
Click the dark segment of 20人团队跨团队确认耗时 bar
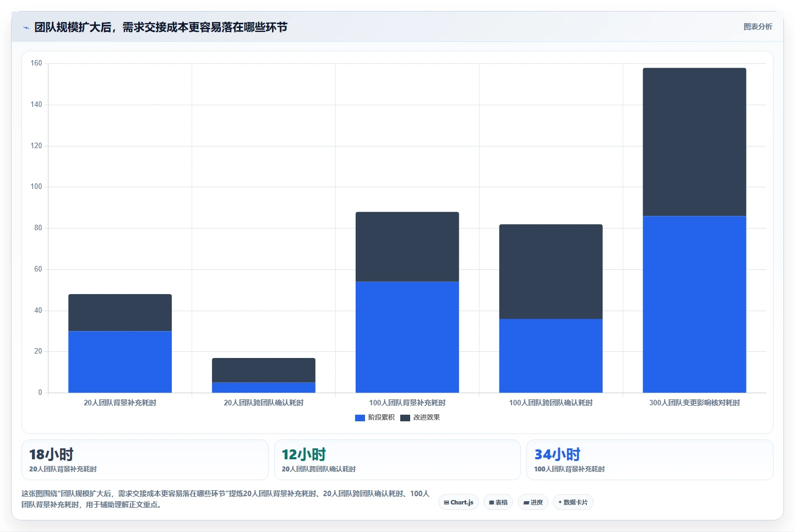pyautogui.click(x=264, y=370)
